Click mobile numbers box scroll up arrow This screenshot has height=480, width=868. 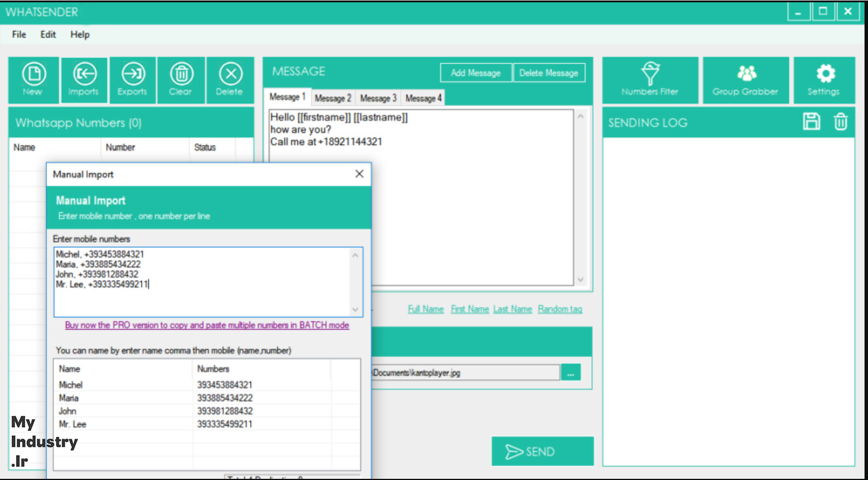tap(355, 255)
